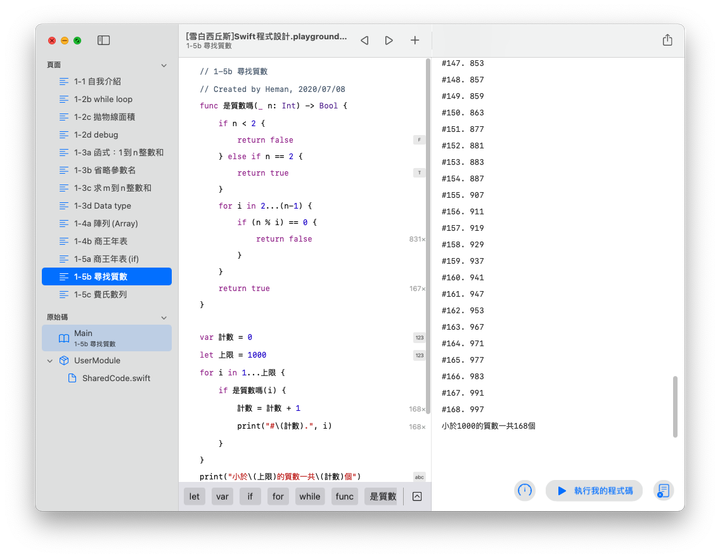Click the console output scrollbar
The width and height of the screenshot is (720, 558).
675,406
